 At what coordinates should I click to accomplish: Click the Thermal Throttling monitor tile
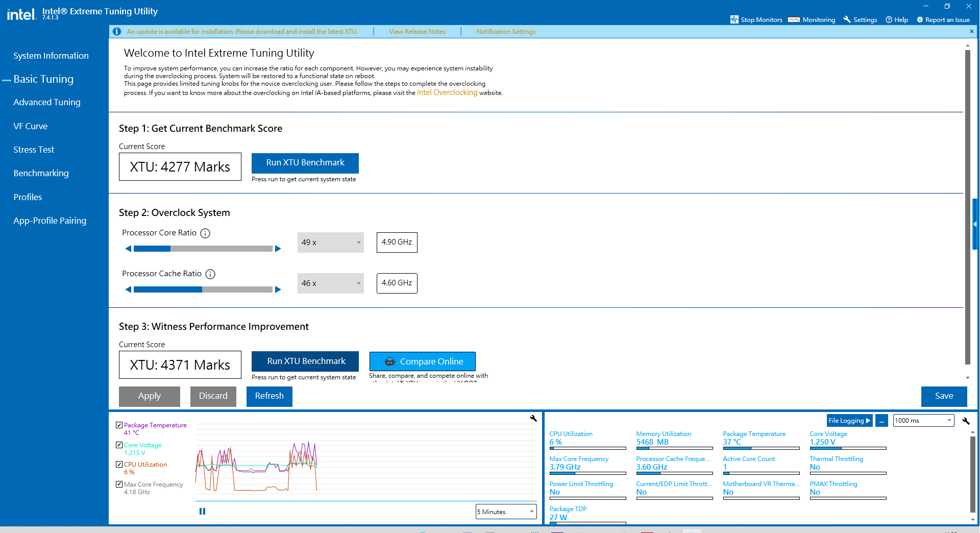pyautogui.click(x=848, y=465)
